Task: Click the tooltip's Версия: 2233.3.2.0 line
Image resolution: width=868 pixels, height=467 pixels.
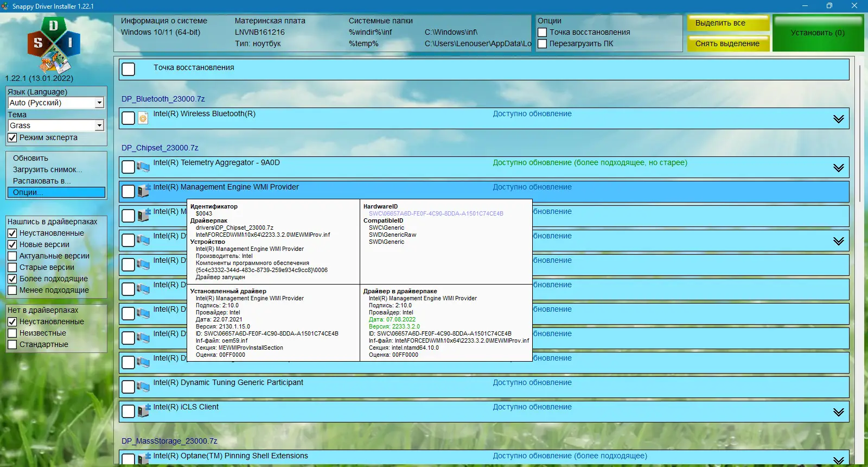Action: (x=394, y=326)
